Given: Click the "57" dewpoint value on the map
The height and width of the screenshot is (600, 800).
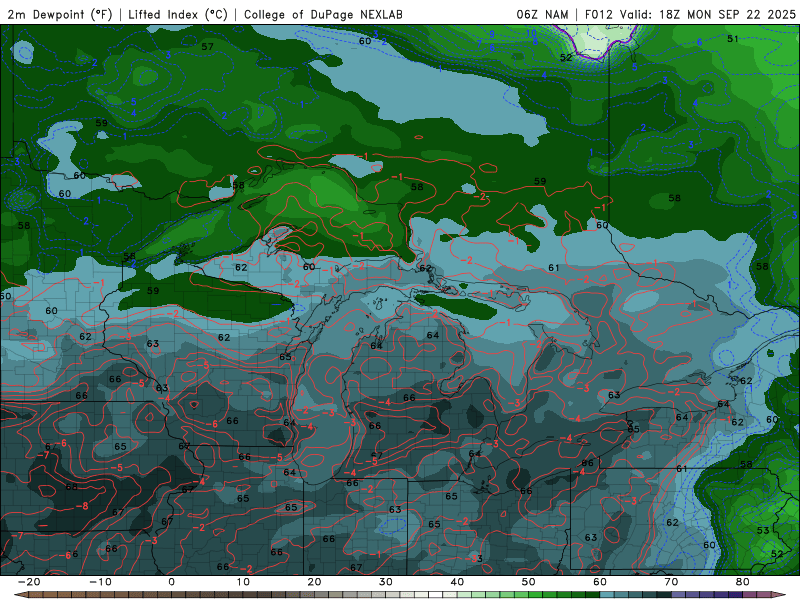Looking at the screenshot, I should [x=207, y=46].
